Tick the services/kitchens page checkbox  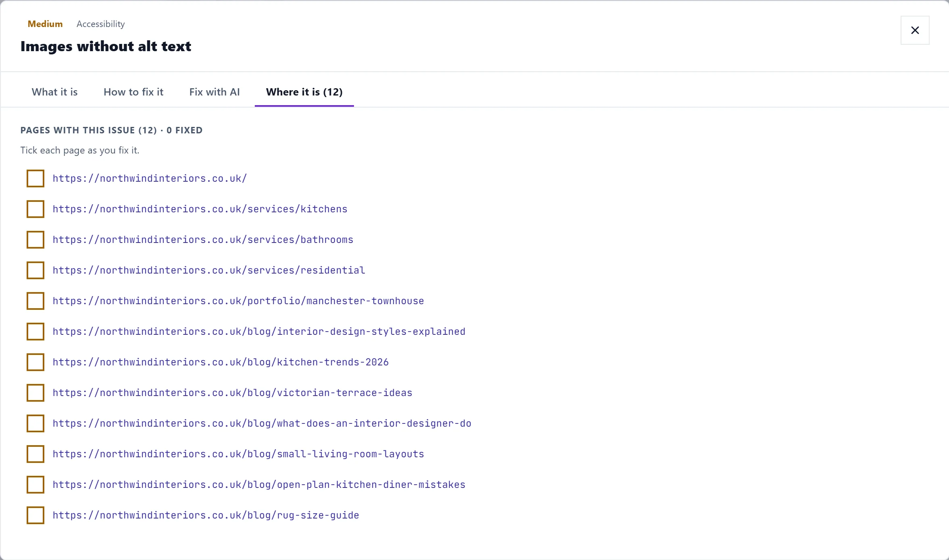point(35,209)
